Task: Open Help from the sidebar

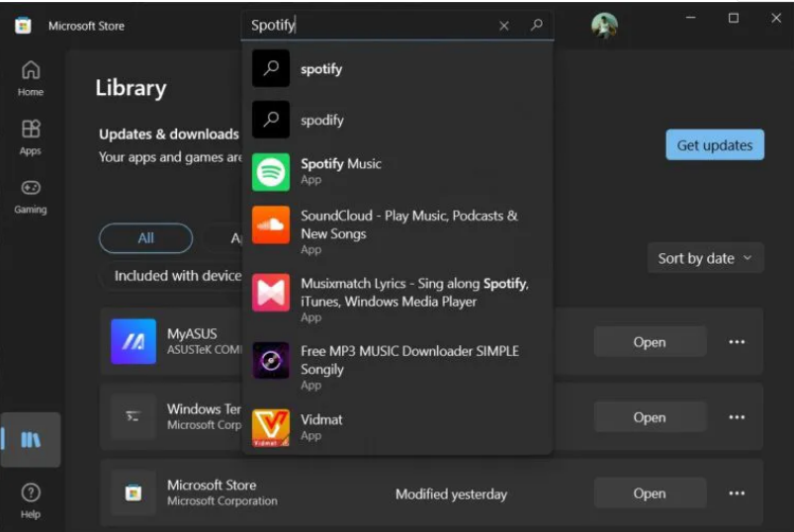Action: pyautogui.click(x=31, y=500)
